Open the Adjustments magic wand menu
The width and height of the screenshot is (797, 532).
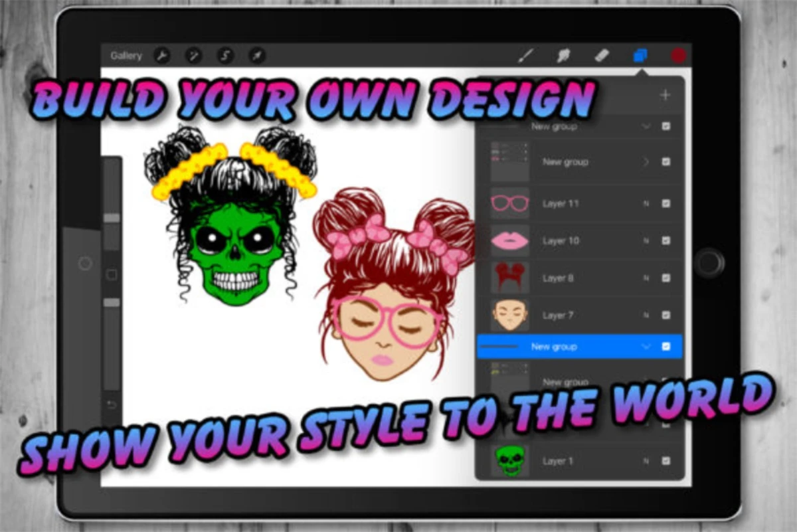193,56
